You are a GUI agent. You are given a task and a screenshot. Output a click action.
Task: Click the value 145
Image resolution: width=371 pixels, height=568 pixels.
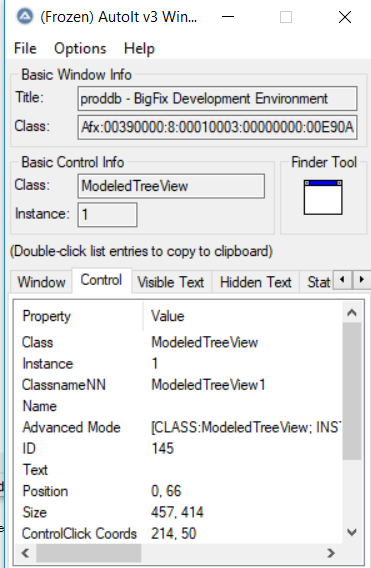(163, 448)
